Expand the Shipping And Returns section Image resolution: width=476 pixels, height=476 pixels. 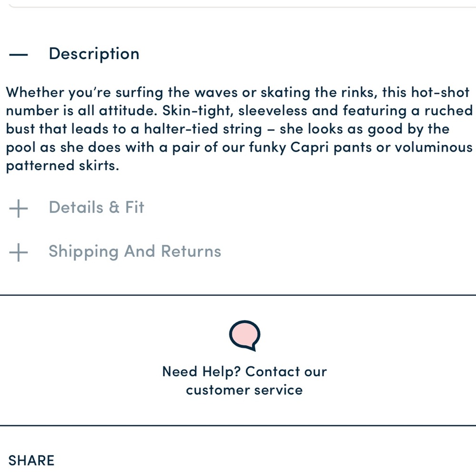pyautogui.click(x=135, y=252)
